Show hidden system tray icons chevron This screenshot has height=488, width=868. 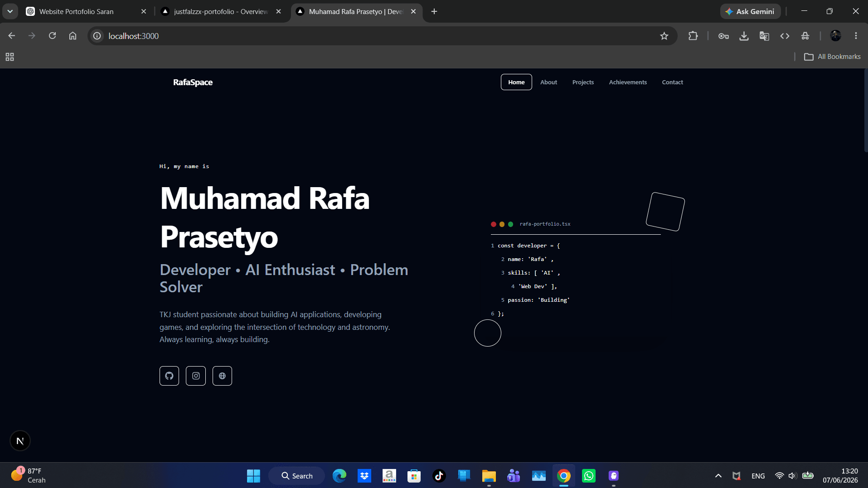coord(718,476)
